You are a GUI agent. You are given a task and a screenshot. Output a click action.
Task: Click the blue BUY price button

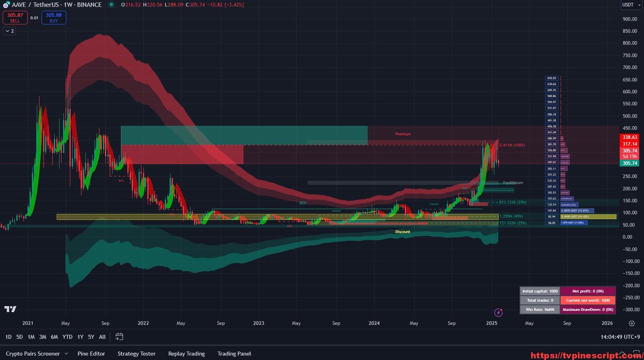click(54, 18)
